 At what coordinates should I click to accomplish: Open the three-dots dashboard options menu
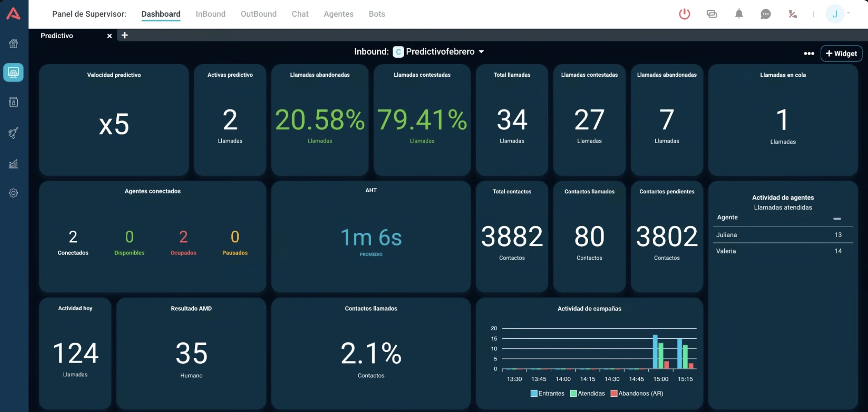point(809,53)
